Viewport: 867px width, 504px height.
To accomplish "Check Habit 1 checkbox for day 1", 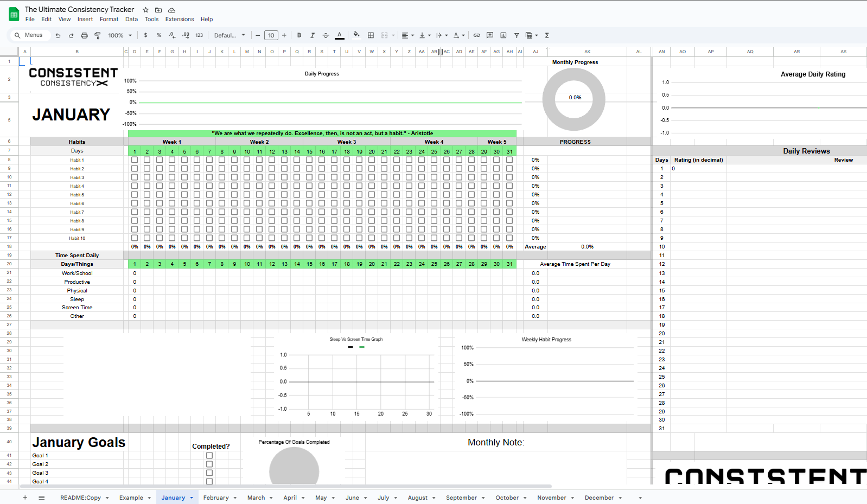I will tap(135, 160).
